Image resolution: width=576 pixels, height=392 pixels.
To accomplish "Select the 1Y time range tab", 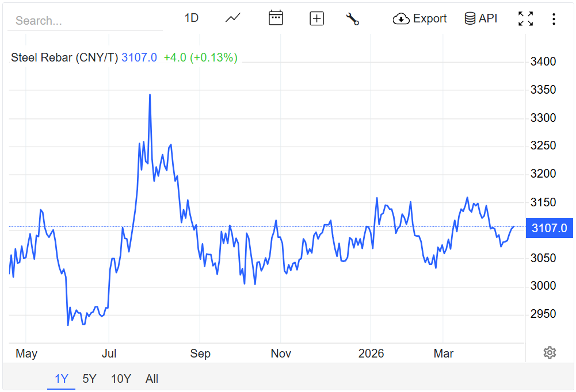I will 62,379.
